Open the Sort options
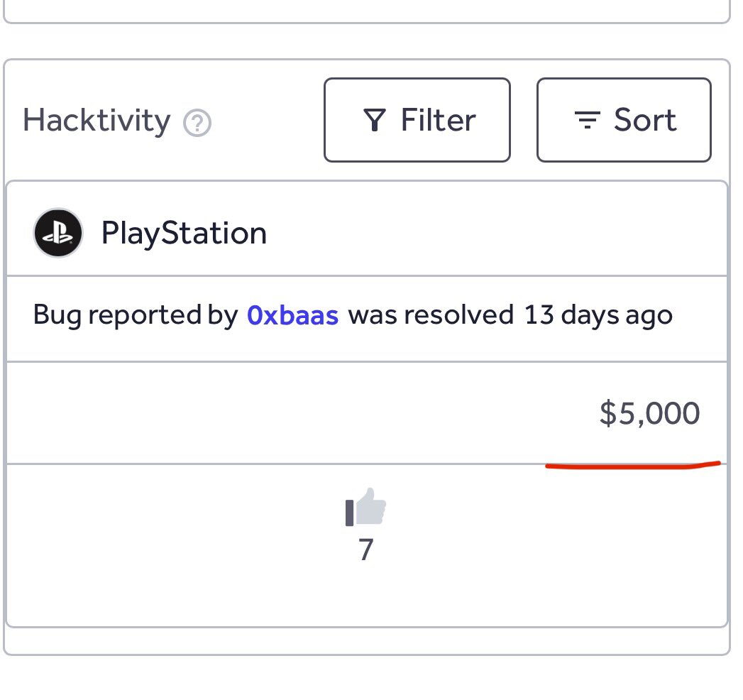Image resolution: width=743 pixels, height=700 pixels. (624, 120)
